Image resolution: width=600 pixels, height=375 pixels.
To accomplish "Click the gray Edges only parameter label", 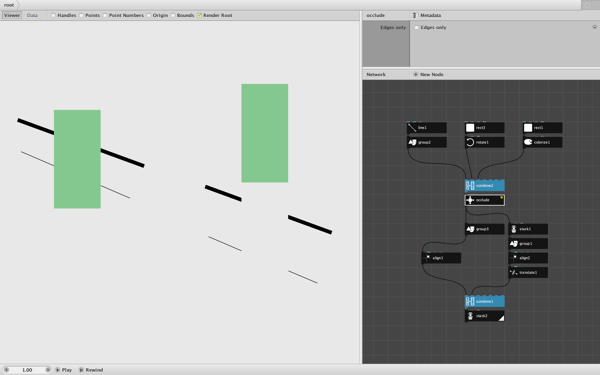I will pyautogui.click(x=393, y=28).
